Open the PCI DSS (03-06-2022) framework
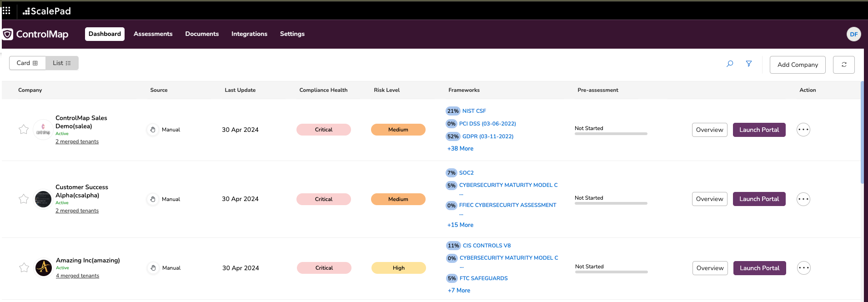This screenshot has width=868, height=302. (x=487, y=124)
